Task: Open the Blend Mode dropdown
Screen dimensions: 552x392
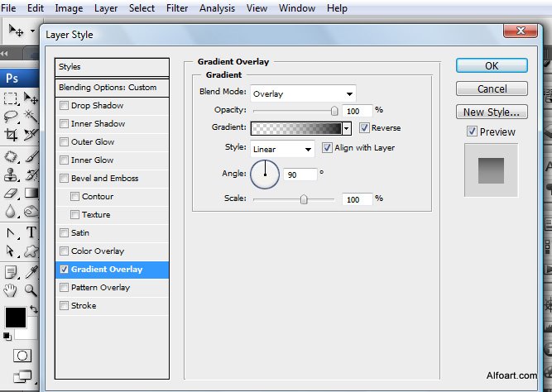Action: [303, 93]
